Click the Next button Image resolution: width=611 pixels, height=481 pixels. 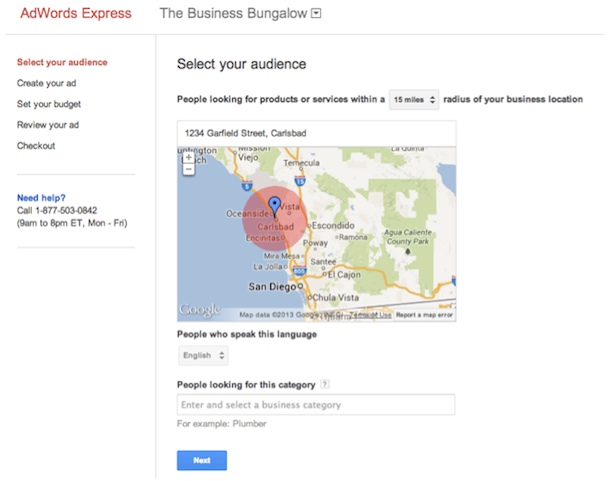coord(202,460)
